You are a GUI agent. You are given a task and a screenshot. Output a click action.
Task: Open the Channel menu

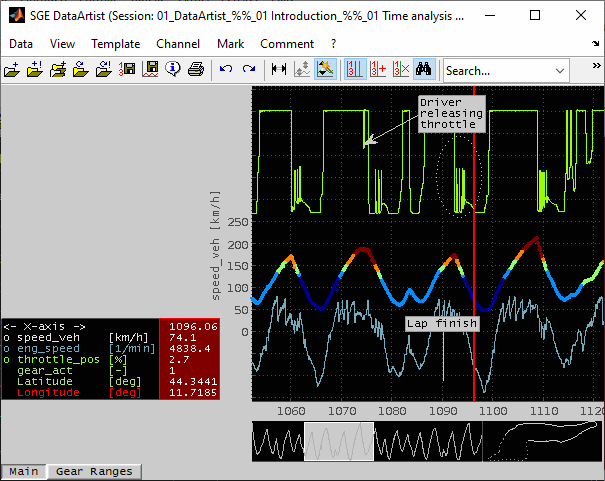[178, 44]
